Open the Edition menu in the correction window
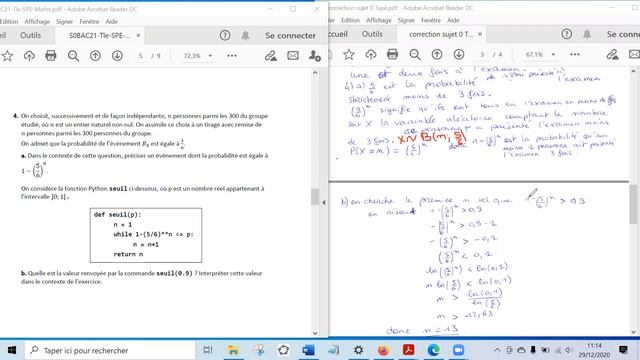Viewport: 640px width, 360px height. tap(350, 20)
